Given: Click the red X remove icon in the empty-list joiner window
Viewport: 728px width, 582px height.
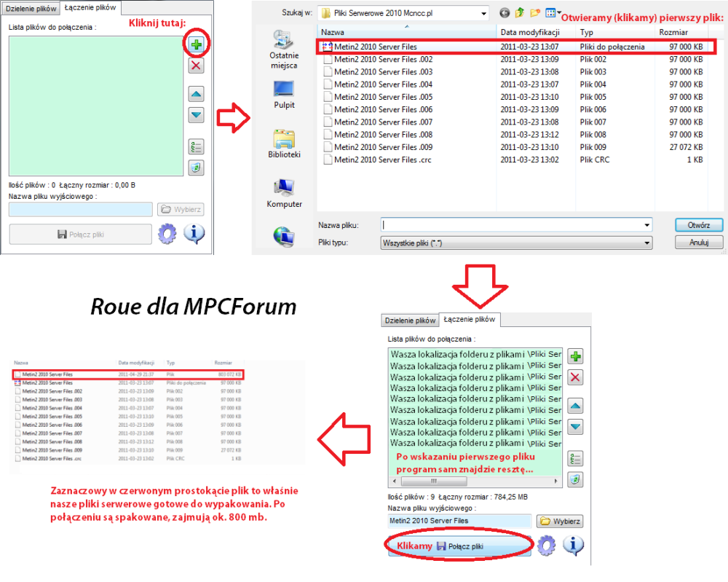Looking at the screenshot, I should 197,66.
